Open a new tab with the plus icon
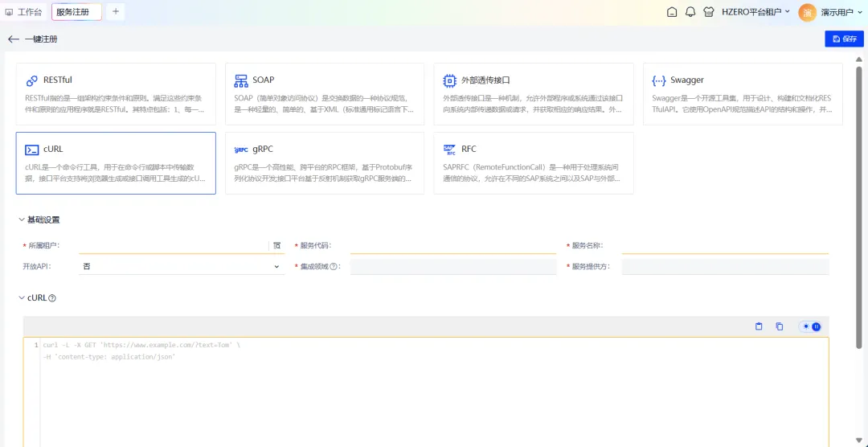The image size is (868, 447). 115,11
